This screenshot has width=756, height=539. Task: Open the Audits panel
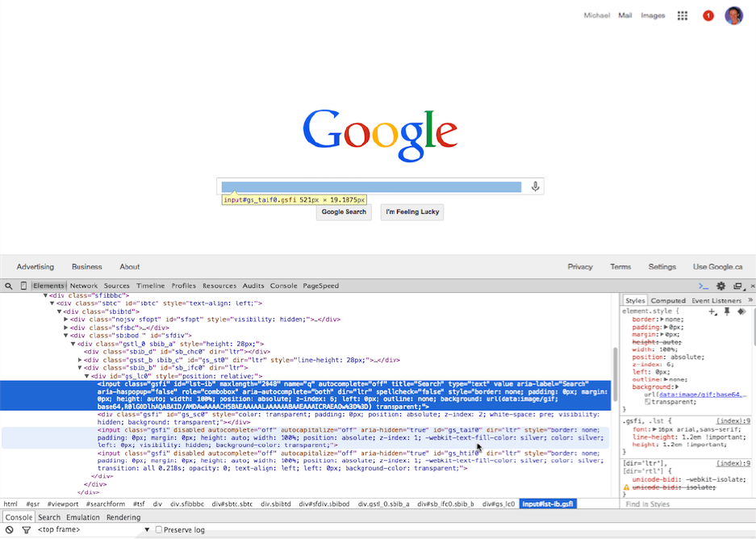(253, 286)
